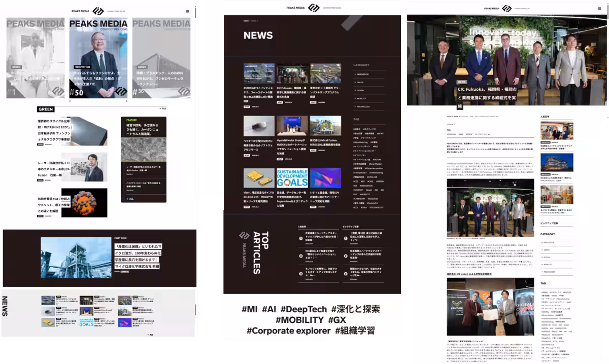Open the Hyundai Motor Group NVIDIA article

[x=292, y=138]
